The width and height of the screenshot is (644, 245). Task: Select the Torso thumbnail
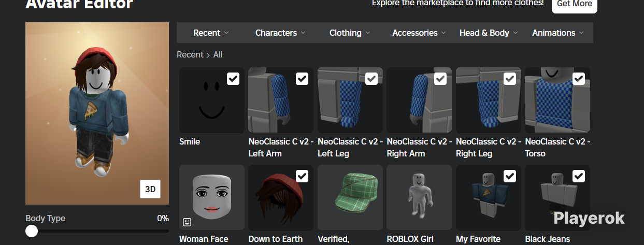click(557, 100)
